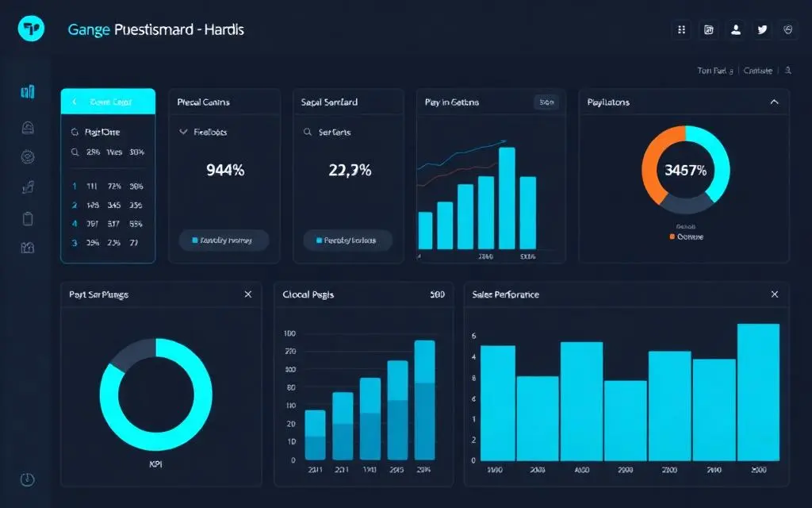Click the teal app logo icon
The image size is (812, 508).
click(x=31, y=29)
